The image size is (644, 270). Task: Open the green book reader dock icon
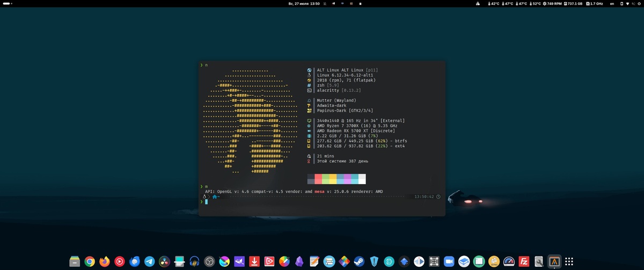(478, 261)
